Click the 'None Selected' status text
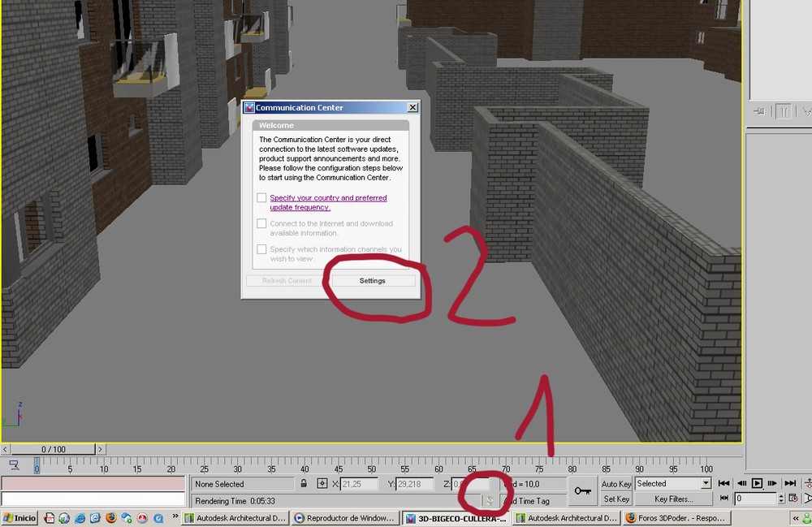The width and height of the screenshot is (812, 527). [x=219, y=484]
